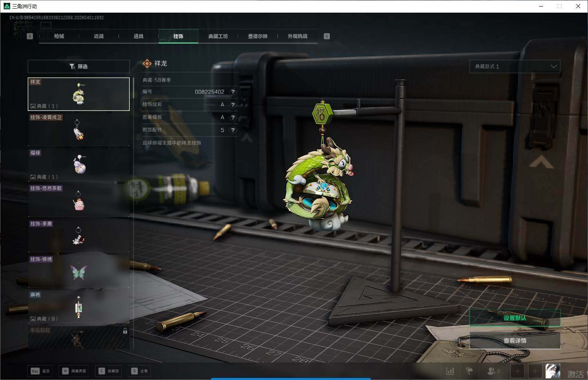This screenshot has width=588, height=380.
Task: Click the help icon beside 挂饰炫彩
Action: (x=233, y=105)
